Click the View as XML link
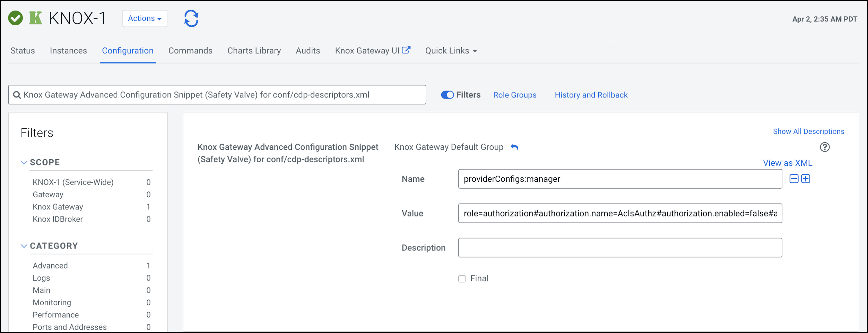 pyautogui.click(x=787, y=163)
